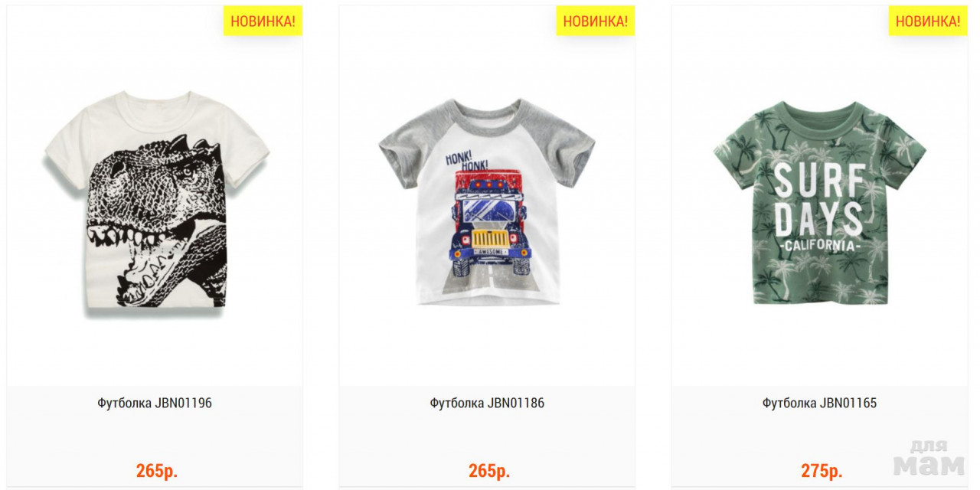This screenshot has height=490, width=980.
Task: Select the 265р. price under JBN01196
Action: (x=157, y=471)
